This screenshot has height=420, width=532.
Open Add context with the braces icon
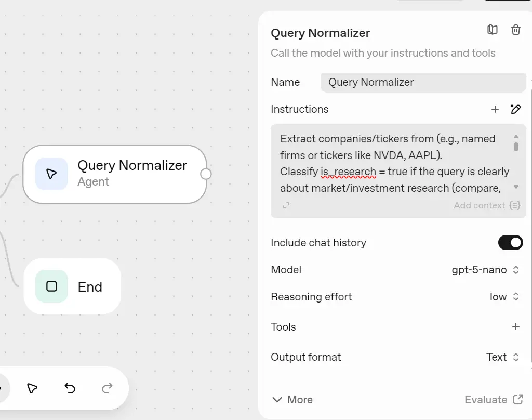(514, 205)
